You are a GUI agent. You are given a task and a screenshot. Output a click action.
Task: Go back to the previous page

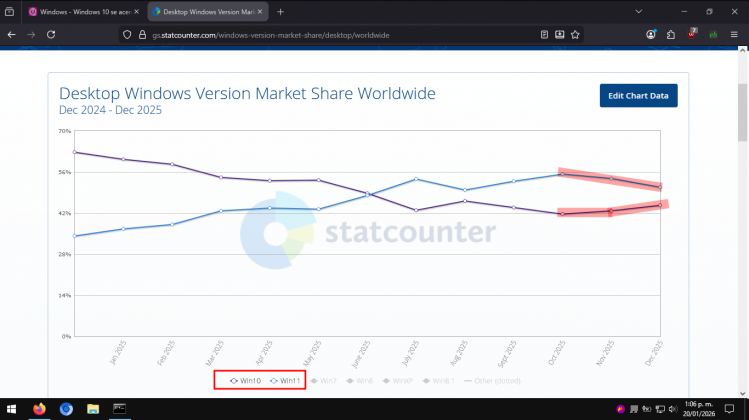(x=11, y=34)
